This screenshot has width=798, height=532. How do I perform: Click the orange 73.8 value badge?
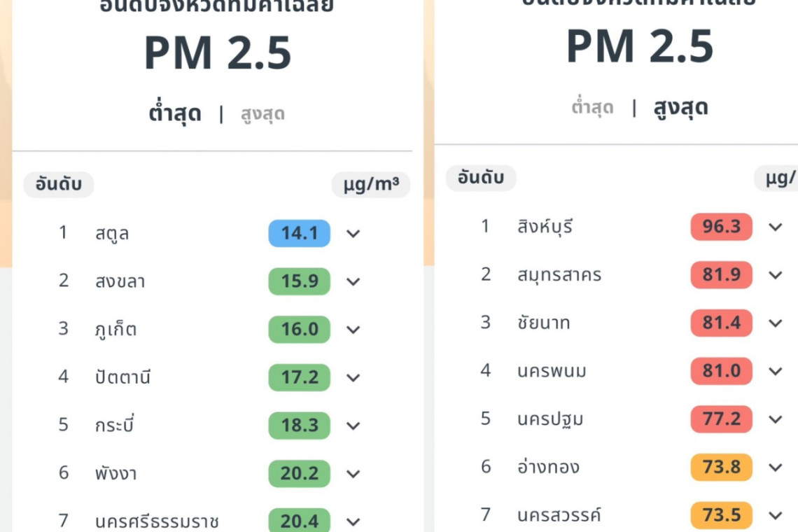click(721, 468)
